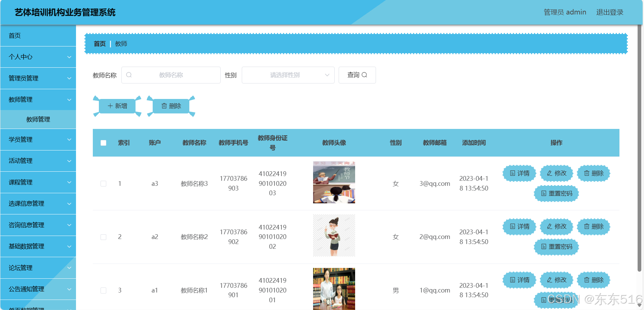Click 修改 pencil icon for teacher a3
This screenshot has width=644, height=310.
pyautogui.click(x=550, y=173)
